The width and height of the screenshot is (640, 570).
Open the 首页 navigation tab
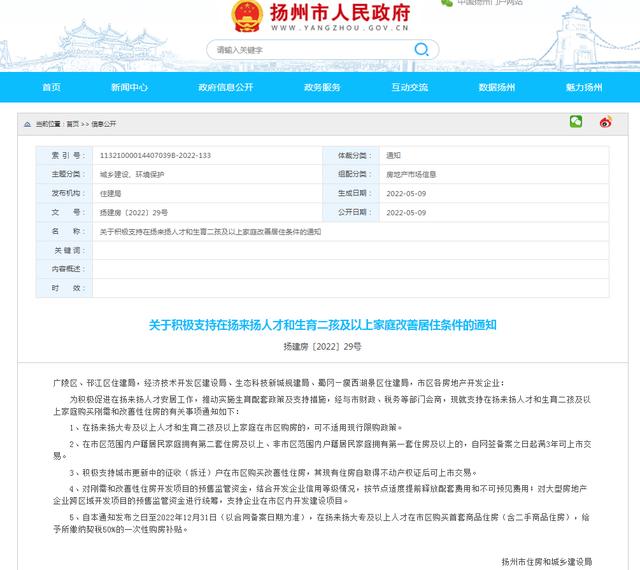coord(51,87)
